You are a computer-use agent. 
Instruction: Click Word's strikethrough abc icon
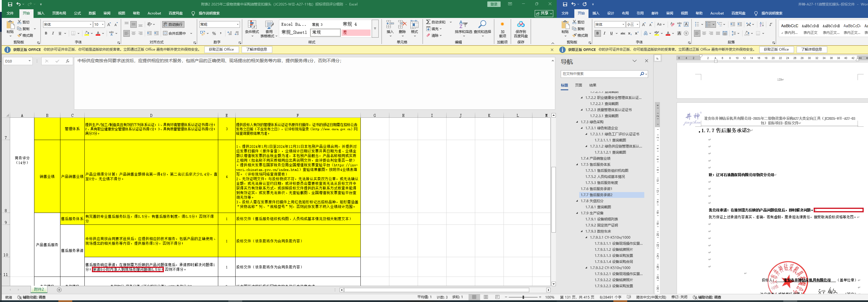point(623,33)
